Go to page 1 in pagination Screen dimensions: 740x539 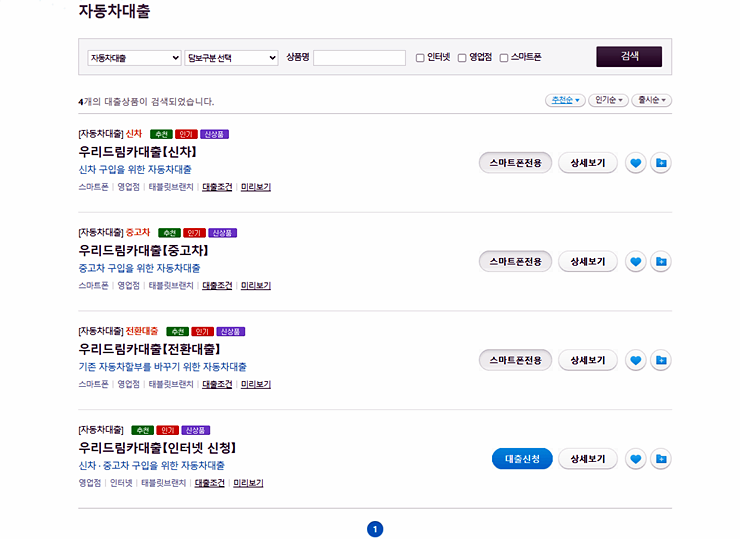coord(375,529)
